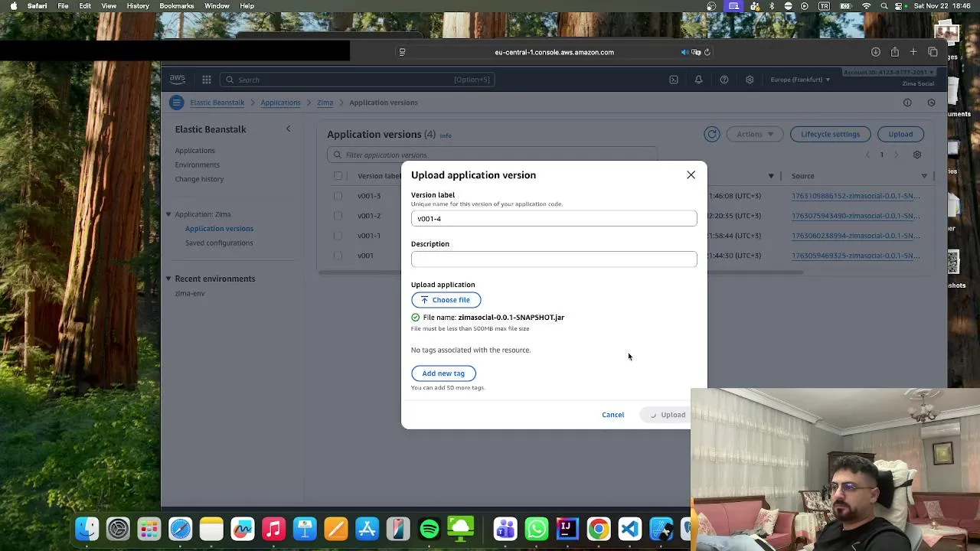Open the Actions dropdown
The height and width of the screenshot is (551, 980).
point(755,134)
